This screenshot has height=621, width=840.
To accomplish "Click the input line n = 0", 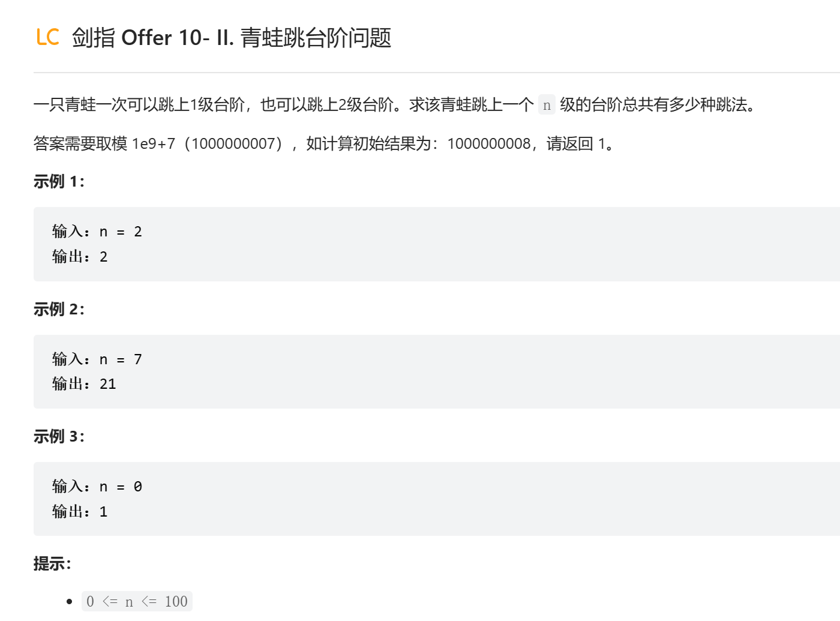I will coord(97,487).
